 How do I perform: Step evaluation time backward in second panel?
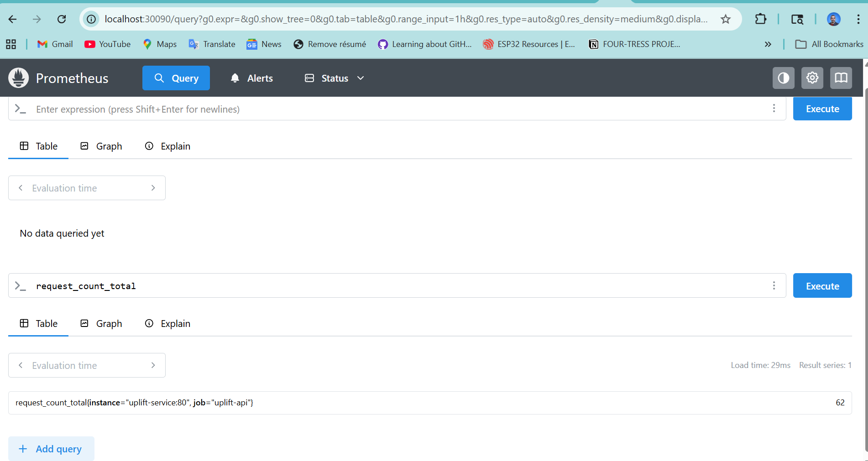pyautogui.click(x=21, y=365)
